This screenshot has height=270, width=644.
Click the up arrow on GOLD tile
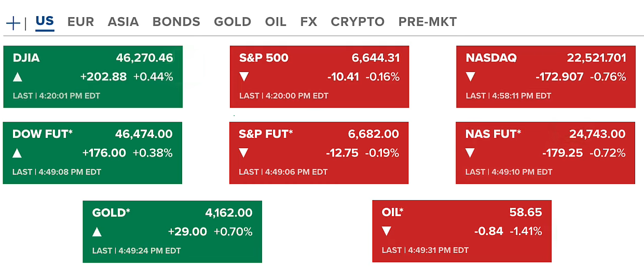tap(98, 232)
